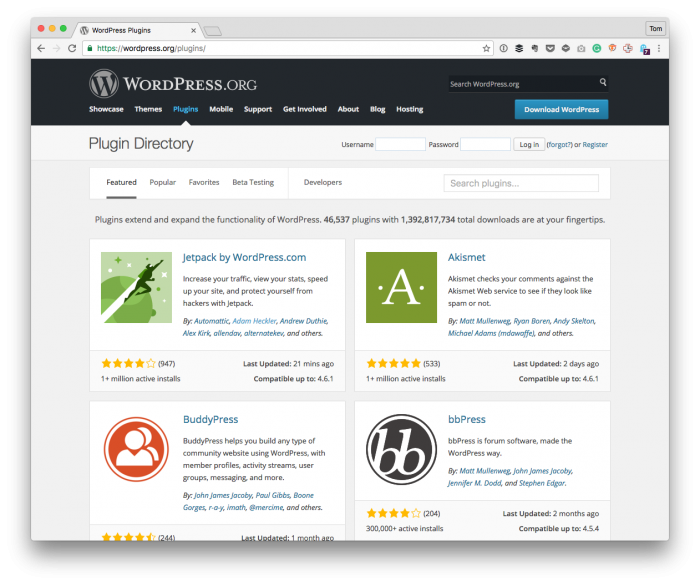Click the green secure padlock icon
Image resolution: width=700 pixels, height=585 pixels.
(x=90, y=48)
